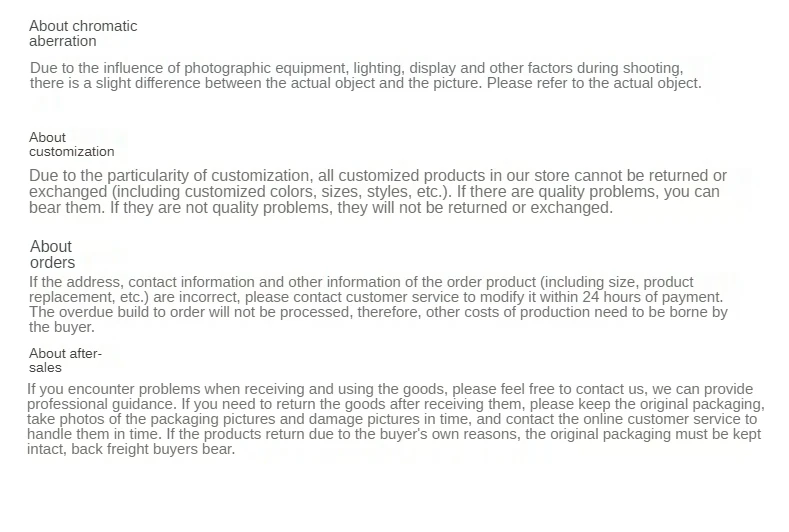The height and width of the screenshot is (532, 789).
Task: Click the 'About chromatic aberration' heading
Action: pyautogui.click(x=83, y=33)
